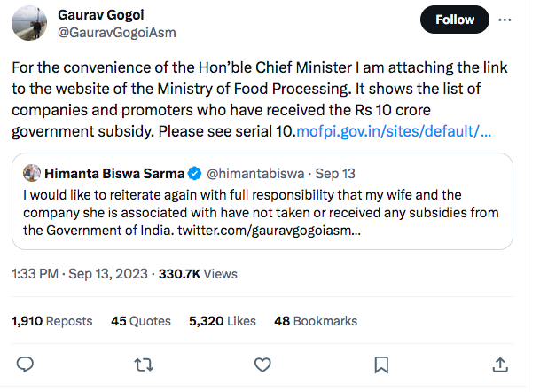Bookmark this tweet using bookmark icon

380,365
